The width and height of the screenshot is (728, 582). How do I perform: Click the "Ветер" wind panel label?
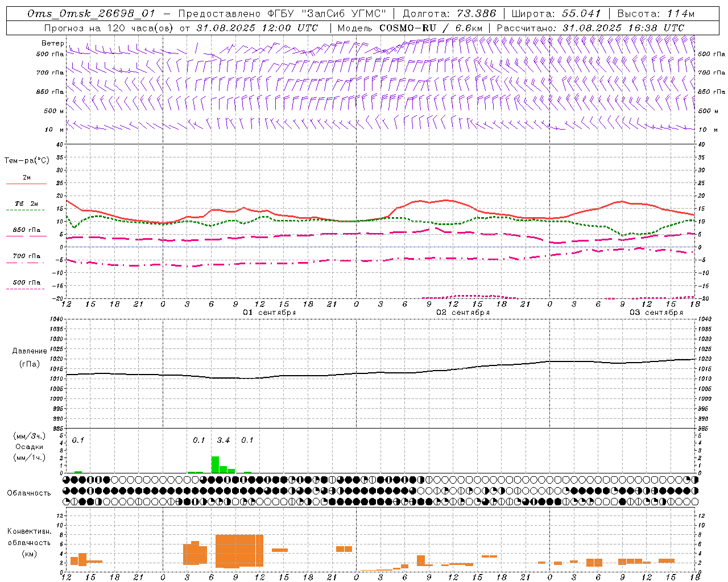[53, 43]
